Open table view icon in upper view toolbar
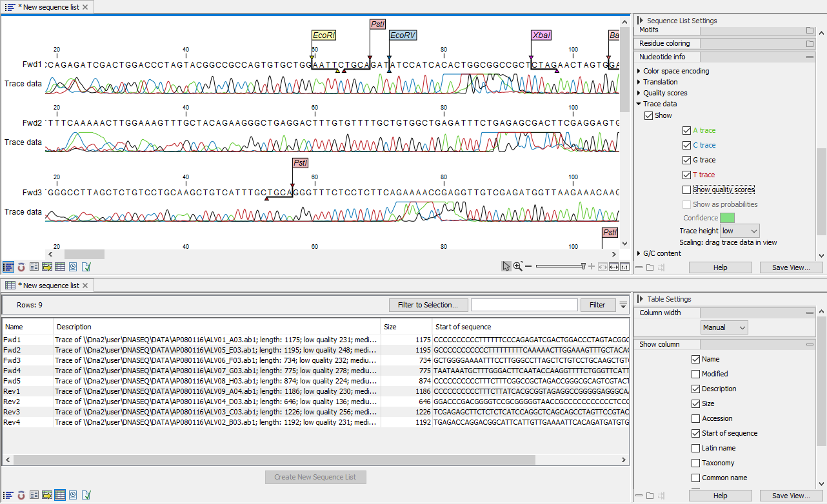The width and height of the screenshot is (827, 504). click(x=60, y=267)
